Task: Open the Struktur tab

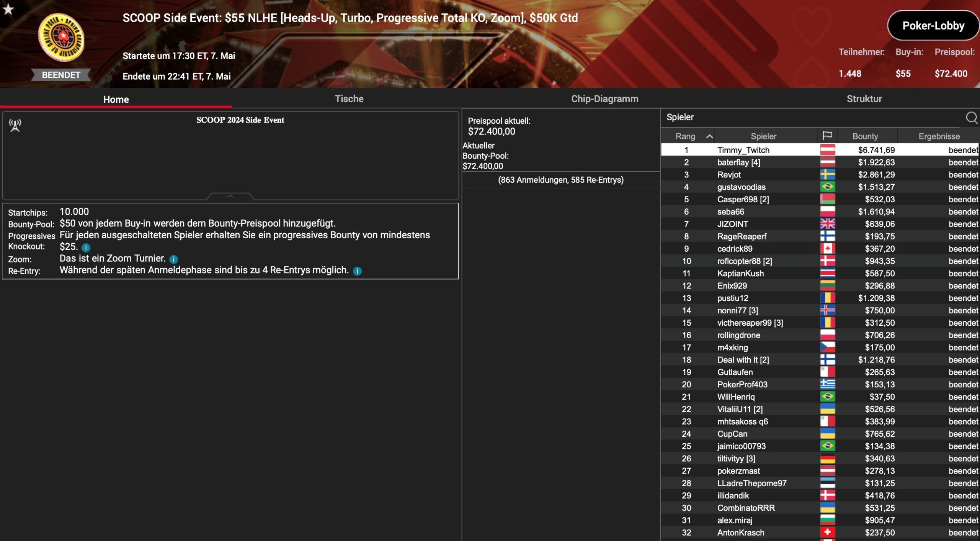Action: tap(864, 99)
